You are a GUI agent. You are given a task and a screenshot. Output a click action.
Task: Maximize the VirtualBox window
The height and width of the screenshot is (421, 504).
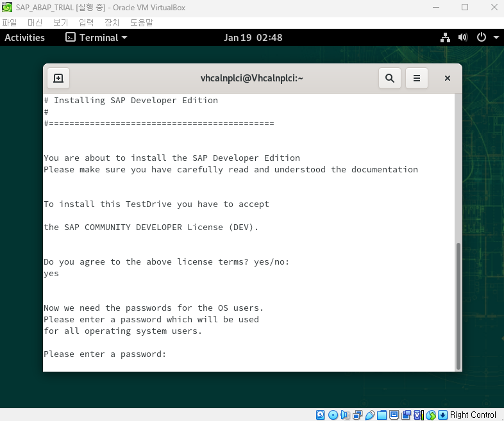465,7
